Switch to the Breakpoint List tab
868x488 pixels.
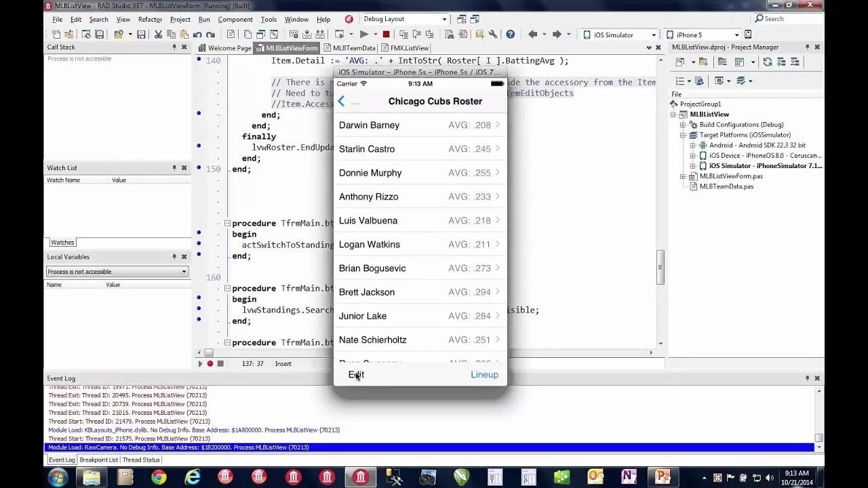[99, 460]
